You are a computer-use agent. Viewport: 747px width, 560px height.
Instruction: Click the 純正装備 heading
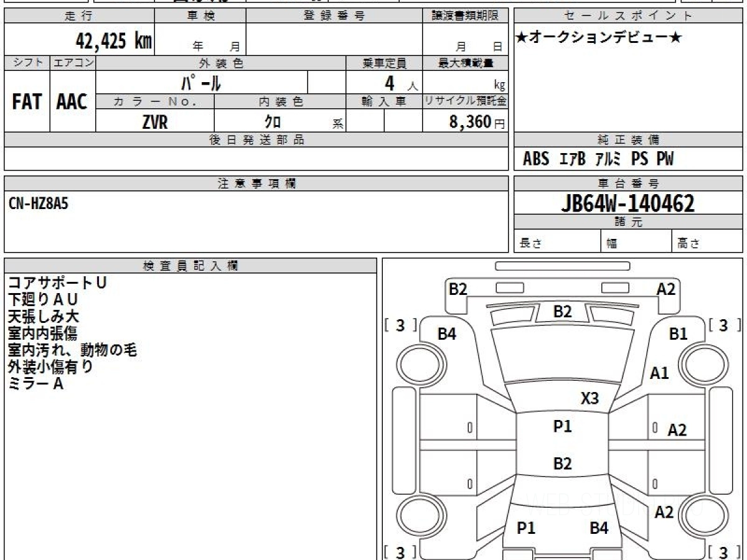point(628,140)
